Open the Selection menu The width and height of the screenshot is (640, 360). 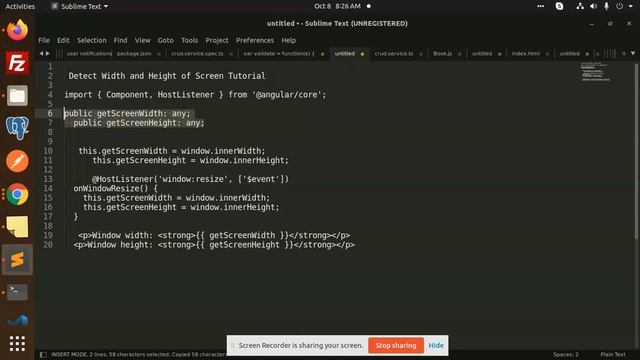click(91, 40)
